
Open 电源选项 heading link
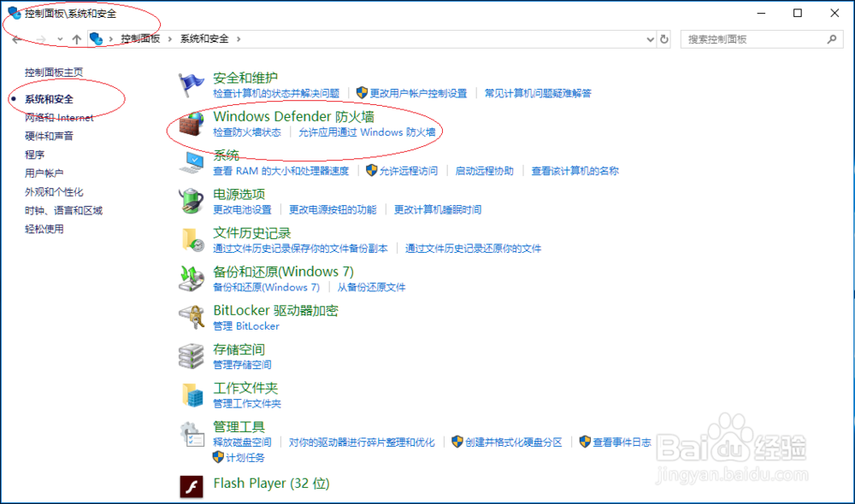tap(239, 194)
